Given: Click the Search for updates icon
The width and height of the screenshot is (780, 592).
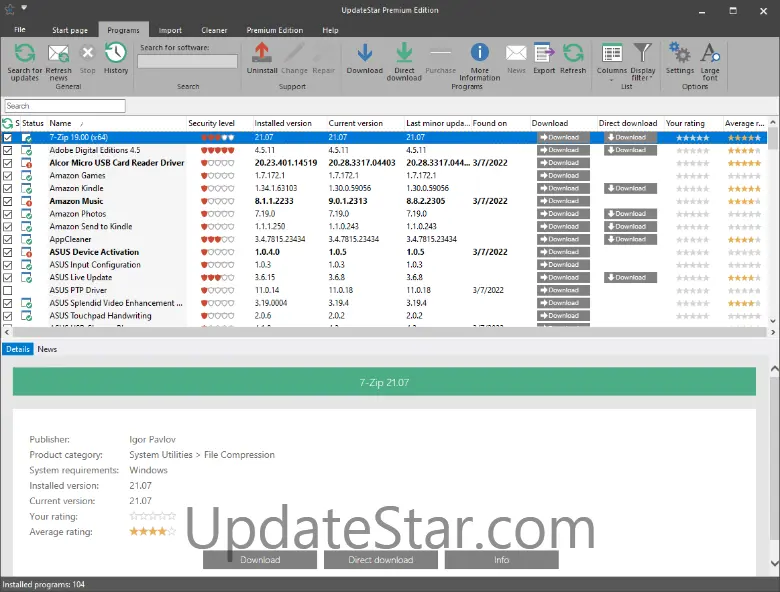Looking at the screenshot, I should pos(24,53).
